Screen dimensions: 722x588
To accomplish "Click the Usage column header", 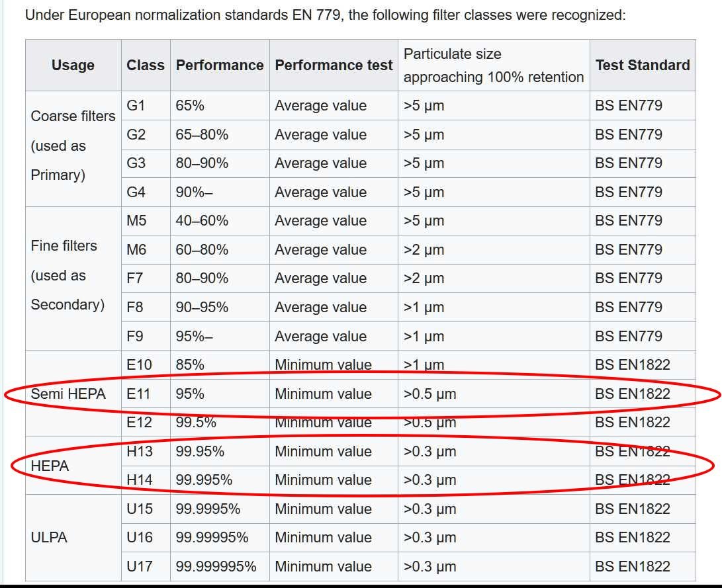I will [x=73, y=65].
